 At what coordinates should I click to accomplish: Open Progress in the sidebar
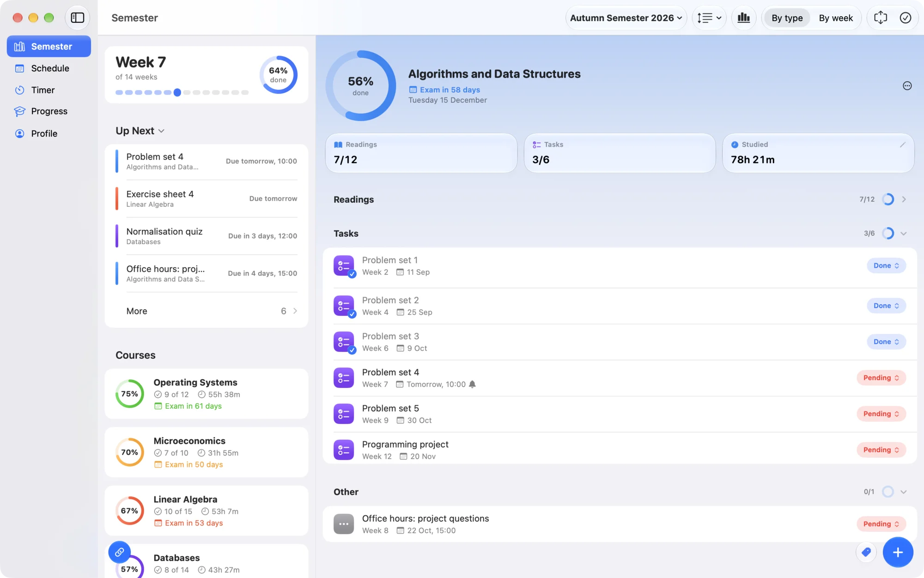coord(49,111)
